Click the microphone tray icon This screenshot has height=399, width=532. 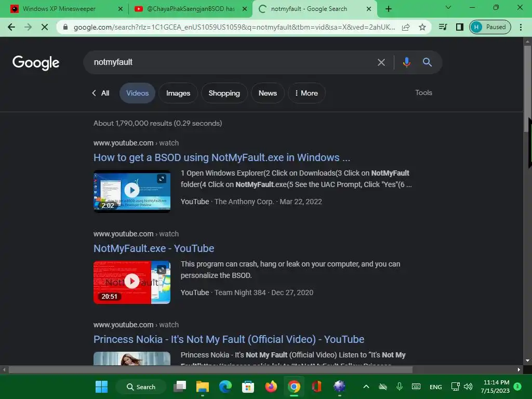pyautogui.click(x=400, y=387)
